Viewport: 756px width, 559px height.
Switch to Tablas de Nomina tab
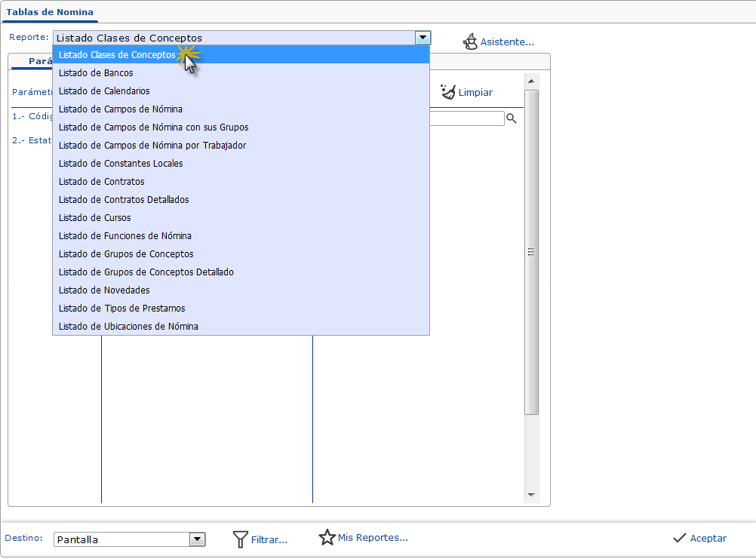pos(50,12)
